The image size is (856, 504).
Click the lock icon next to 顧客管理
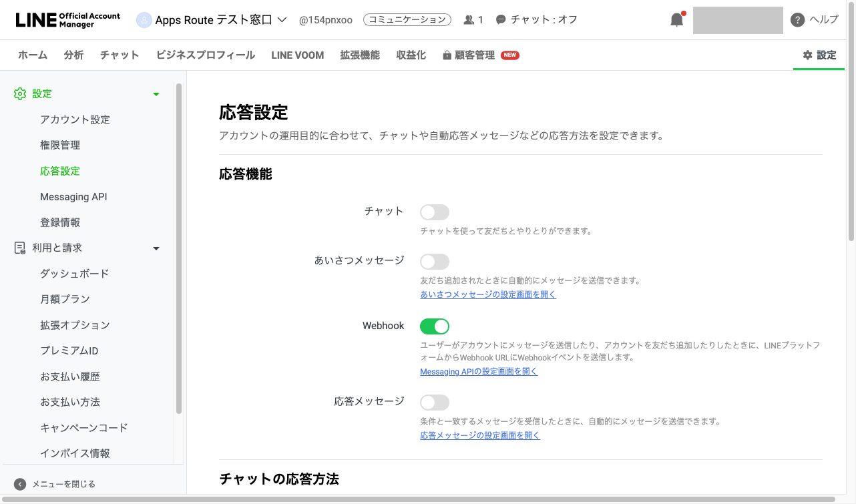[x=447, y=55]
